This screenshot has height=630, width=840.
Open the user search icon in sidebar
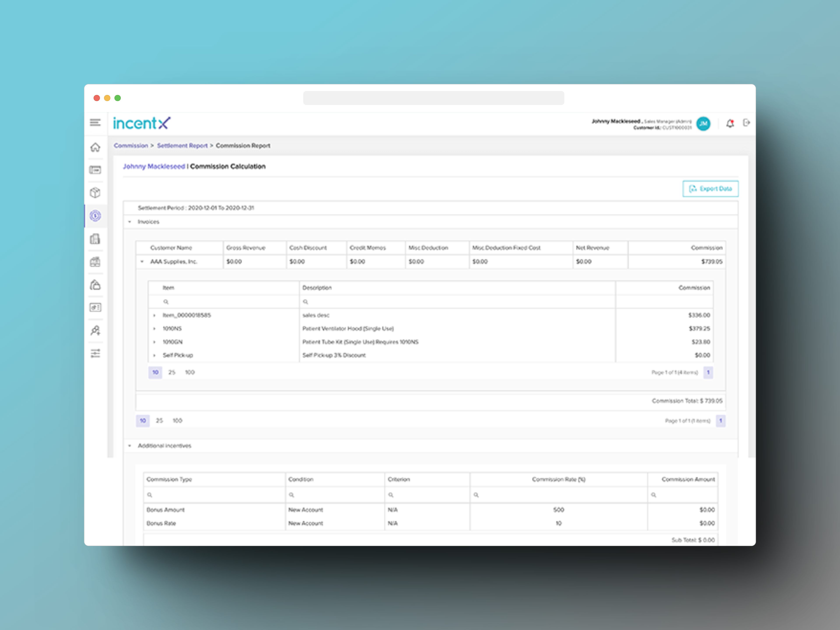96,330
